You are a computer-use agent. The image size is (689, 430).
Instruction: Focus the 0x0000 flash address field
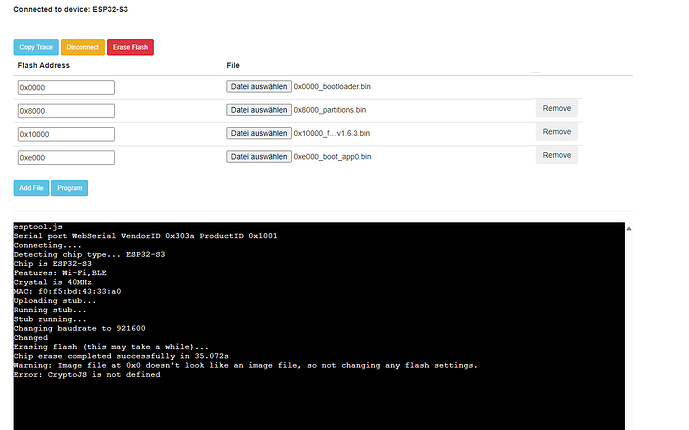pyautogui.click(x=66, y=87)
